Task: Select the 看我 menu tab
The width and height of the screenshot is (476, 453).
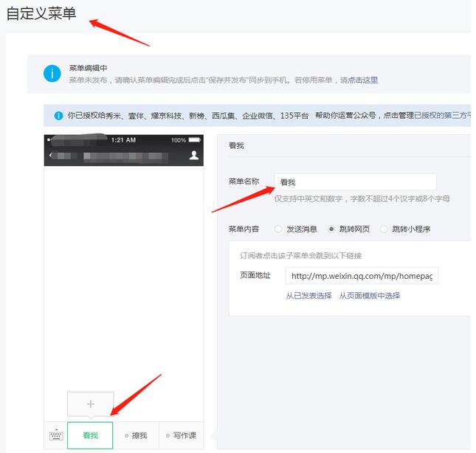Action: click(90, 435)
